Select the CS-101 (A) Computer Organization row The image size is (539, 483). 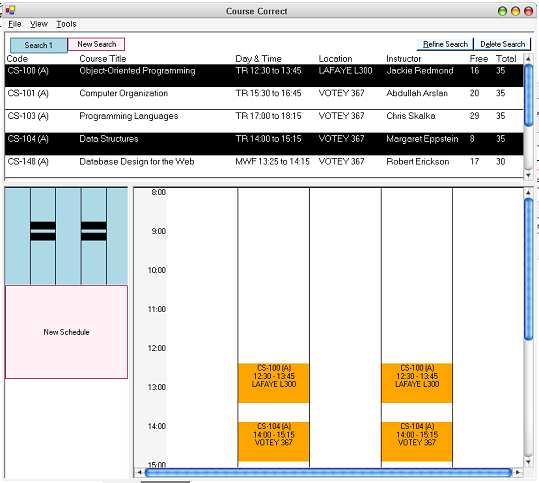point(264,98)
